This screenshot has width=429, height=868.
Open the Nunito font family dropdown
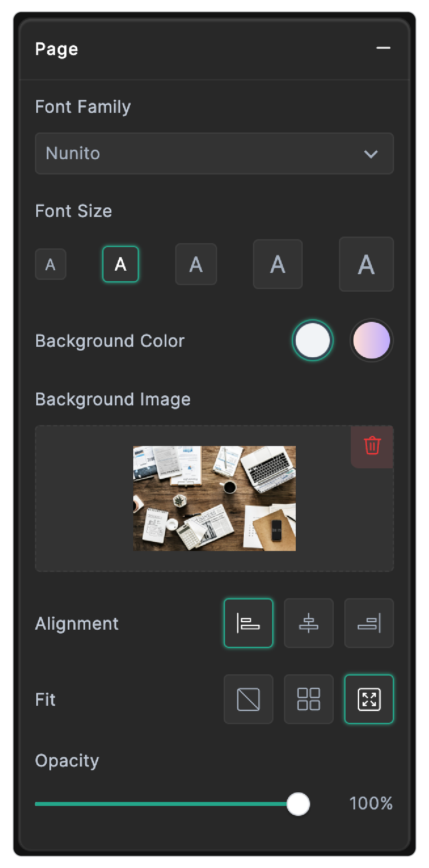pyautogui.click(x=197, y=153)
